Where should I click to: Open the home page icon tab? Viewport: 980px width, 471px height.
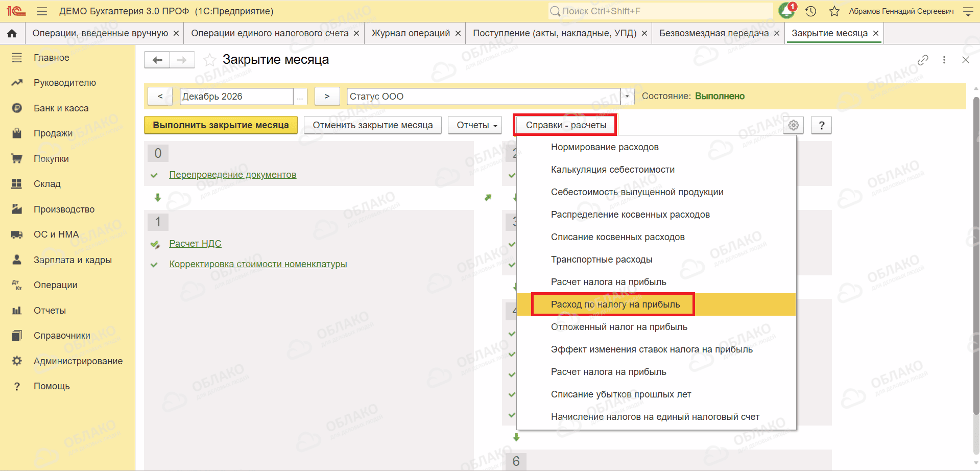[x=12, y=33]
